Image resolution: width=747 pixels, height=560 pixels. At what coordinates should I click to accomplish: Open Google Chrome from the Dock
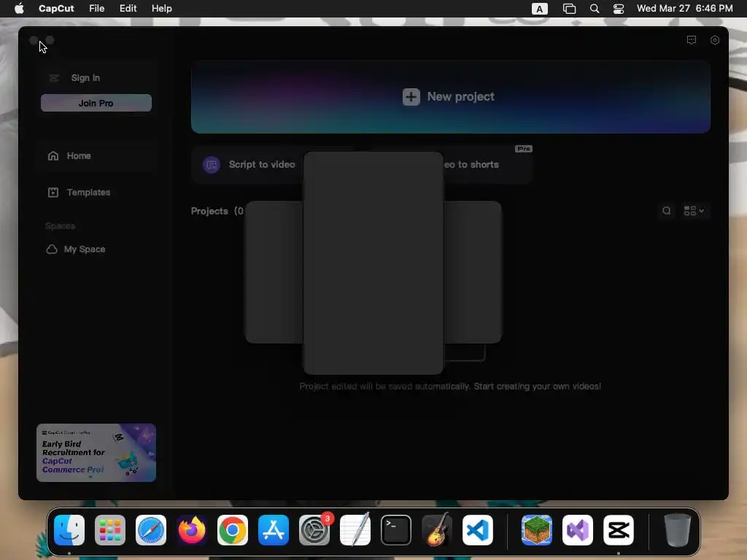click(x=233, y=530)
